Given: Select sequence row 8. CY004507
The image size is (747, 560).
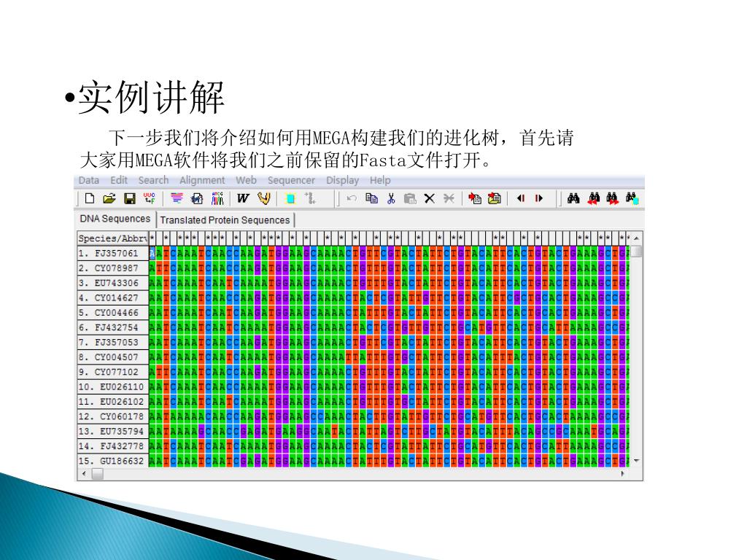Looking at the screenshot, I should pyautogui.click(x=113, y=357).
